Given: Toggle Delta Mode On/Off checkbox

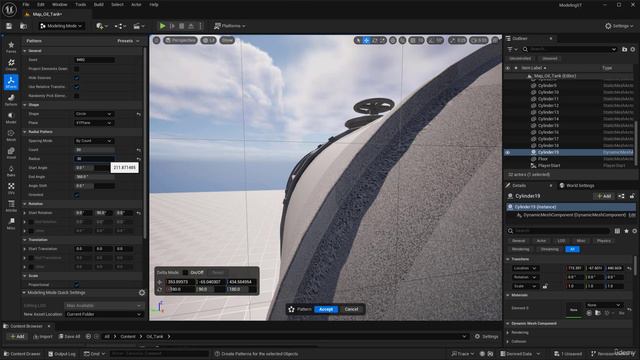Looking at the screenshot, I should tap(185, 272).
